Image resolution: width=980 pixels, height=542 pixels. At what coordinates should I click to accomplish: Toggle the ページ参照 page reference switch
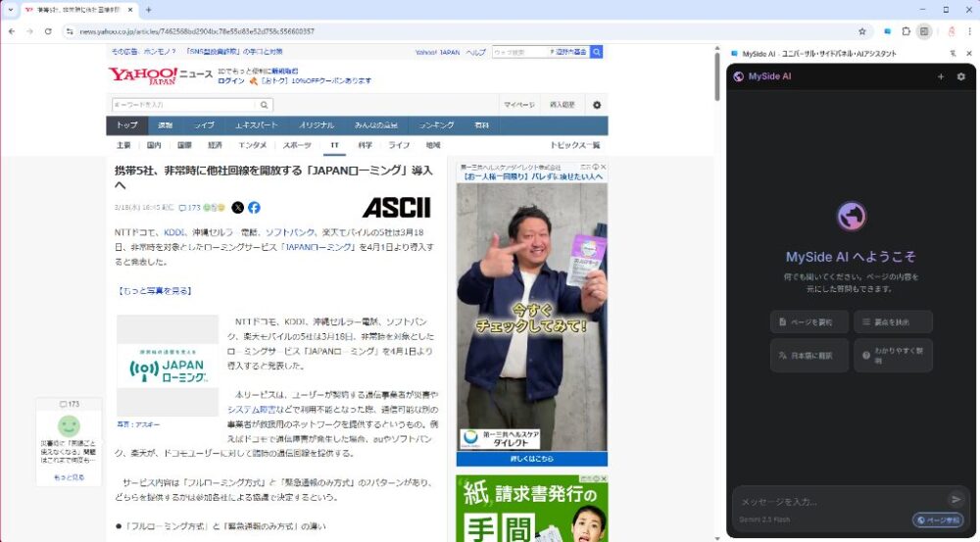pyautogui.click(x=938, y=520)
